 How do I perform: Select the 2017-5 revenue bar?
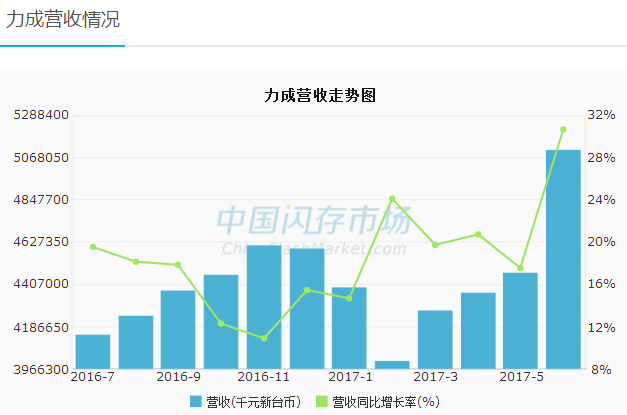tap(520, 321)
